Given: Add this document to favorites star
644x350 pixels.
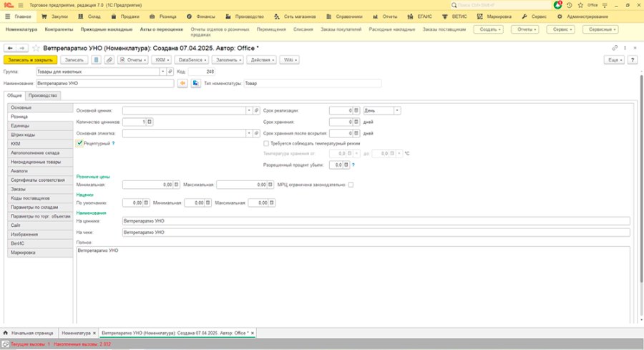Looking at the screenshot, I should pyautogui.click(x=36, y=48).
